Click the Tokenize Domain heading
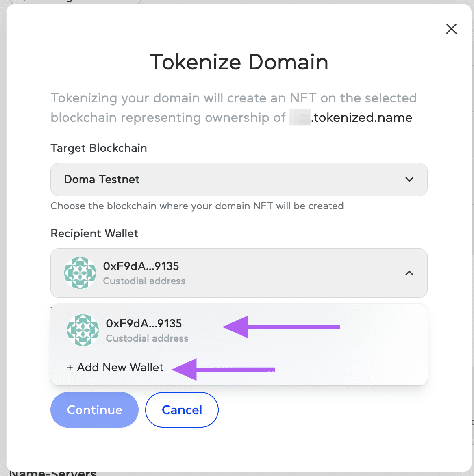 (x=239, y=62)
